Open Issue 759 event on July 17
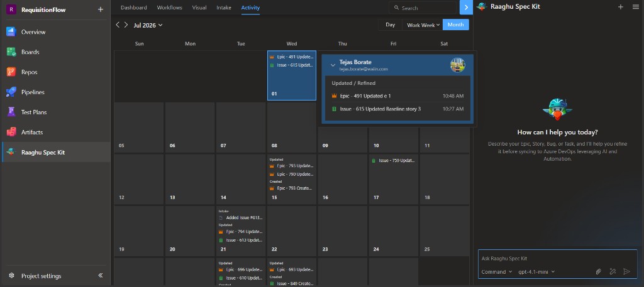The image size is (644, 287). point(393,161)
